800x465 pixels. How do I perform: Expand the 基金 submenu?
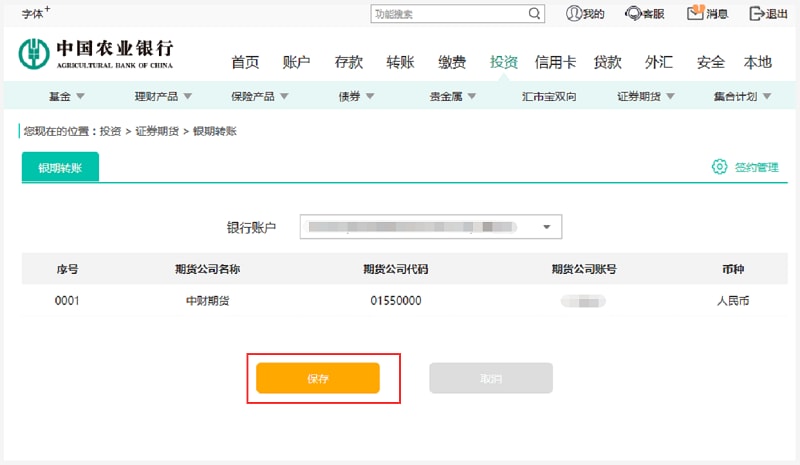click(66, 97)
